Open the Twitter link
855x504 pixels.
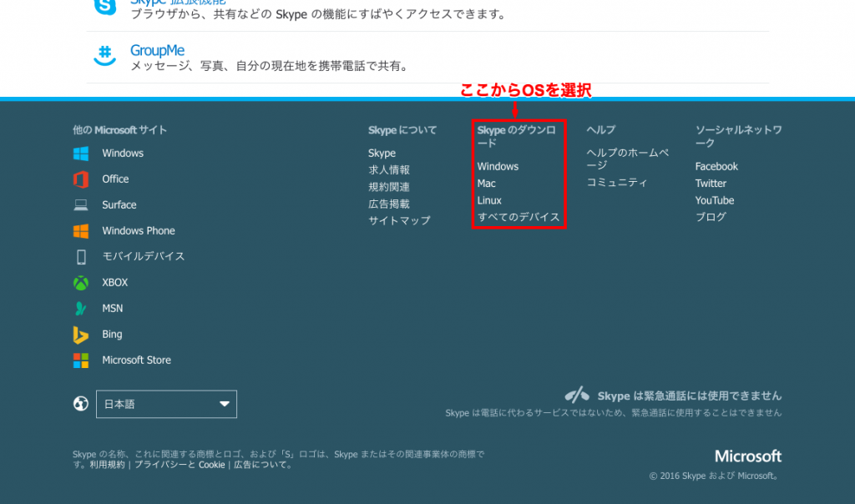(711, 183)
